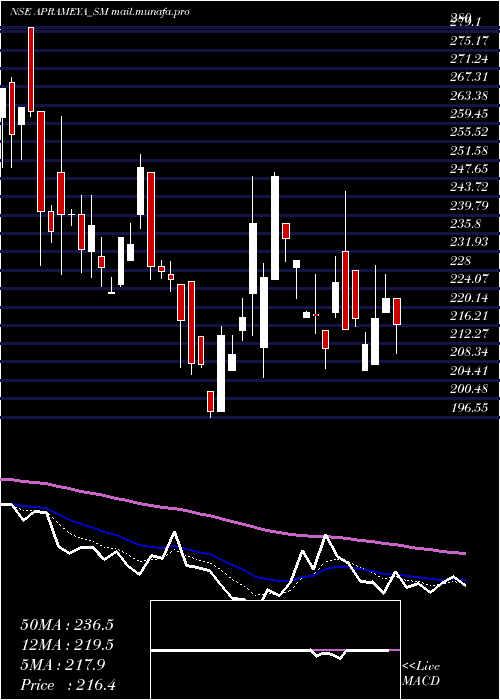This screenshot has width=500, height=700.
Task: Select the 212.27 price axis label
Action: pyautogui.click(x=470, y=334)
